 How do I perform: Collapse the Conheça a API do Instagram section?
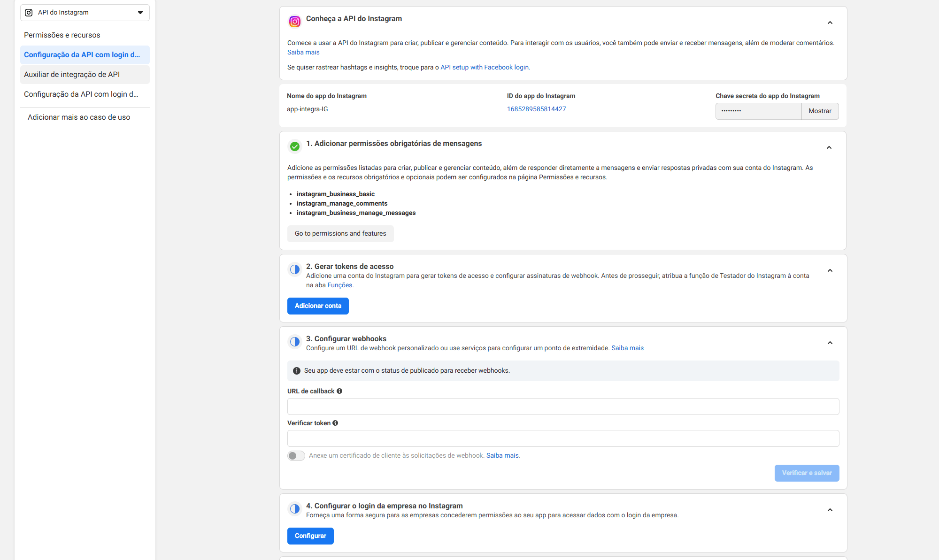830,23
